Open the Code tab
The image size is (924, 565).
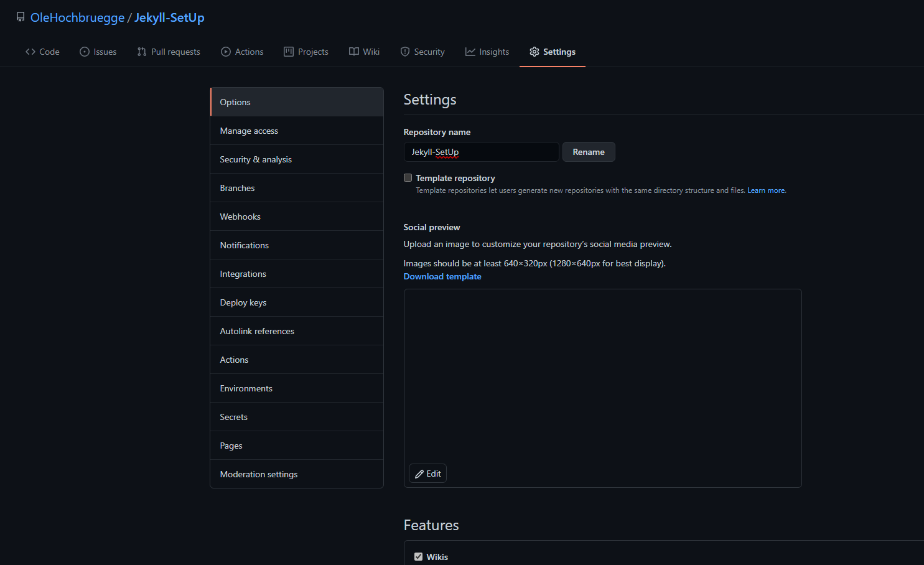coord(42,52)
